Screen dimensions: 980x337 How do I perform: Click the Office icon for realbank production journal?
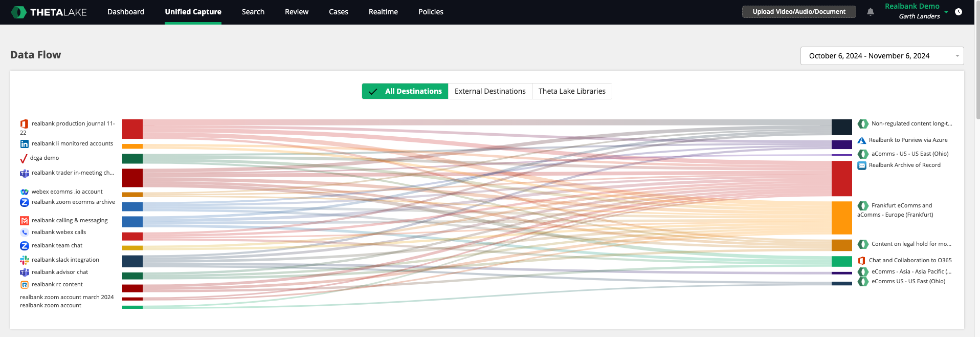(24, 124)
